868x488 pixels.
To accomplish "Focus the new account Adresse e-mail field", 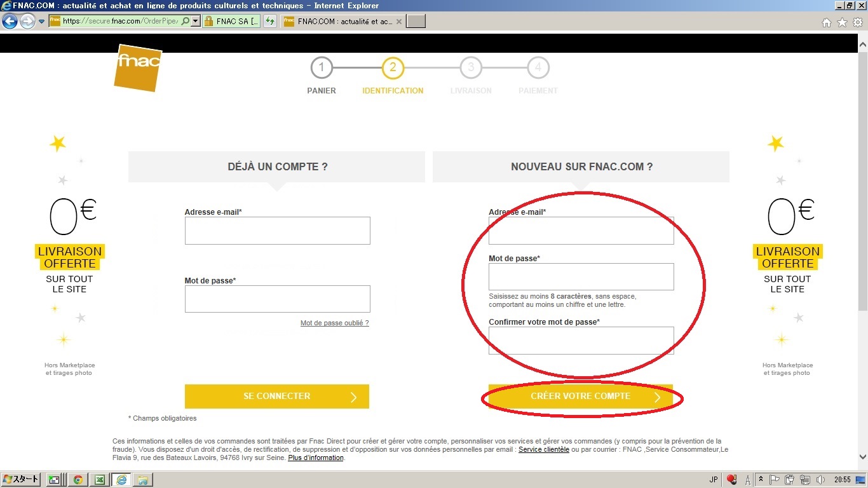I will point(581,231).
